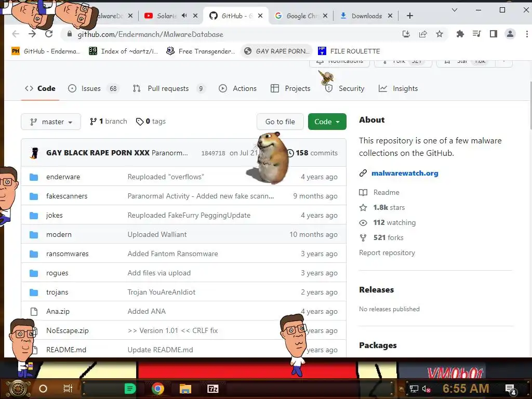Click the install app icon in address bar
Screen dimensions: 532x399
(406, 34)
